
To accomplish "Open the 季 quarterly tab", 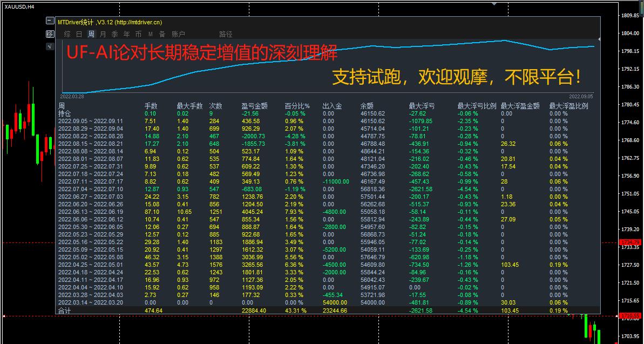I will point(114,34).
